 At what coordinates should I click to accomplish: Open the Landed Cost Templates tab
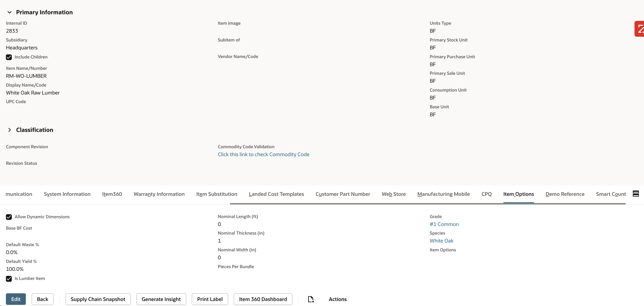click(x=276, y=194)
